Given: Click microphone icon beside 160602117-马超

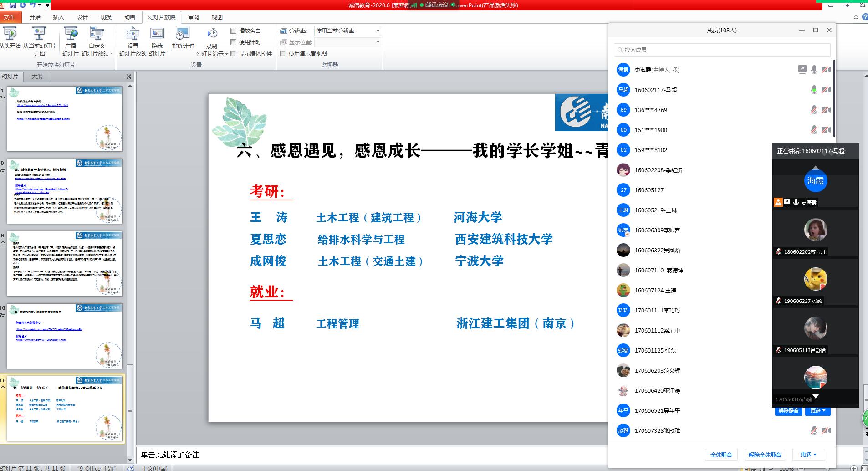Looking at the screenshot, I should pos(814,90).
